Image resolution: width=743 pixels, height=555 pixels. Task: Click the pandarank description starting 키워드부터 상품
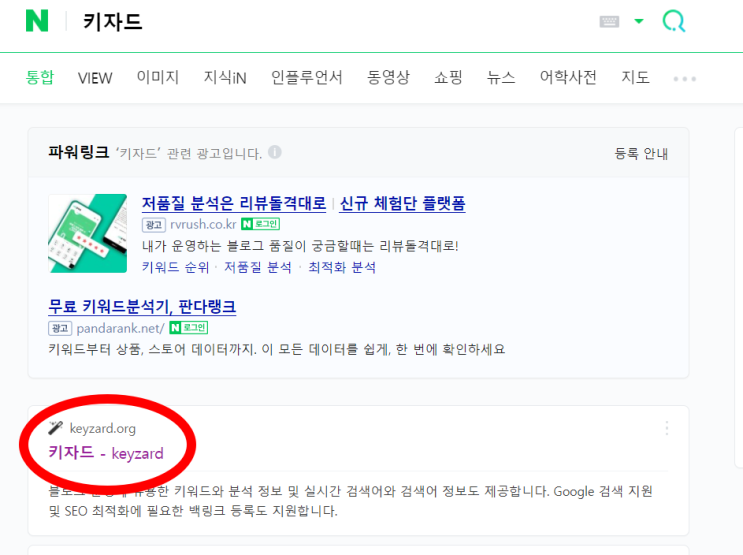[277, 349]
